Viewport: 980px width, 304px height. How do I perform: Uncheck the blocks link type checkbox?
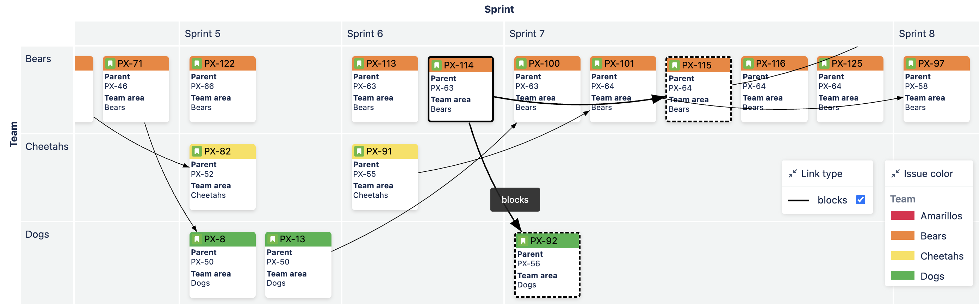click(x=861, y=200)
